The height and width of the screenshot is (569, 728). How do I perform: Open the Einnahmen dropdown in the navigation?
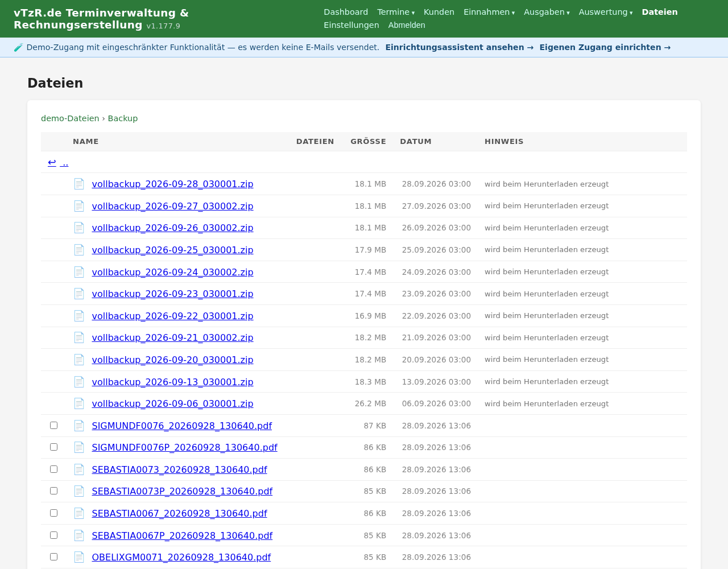489,12
